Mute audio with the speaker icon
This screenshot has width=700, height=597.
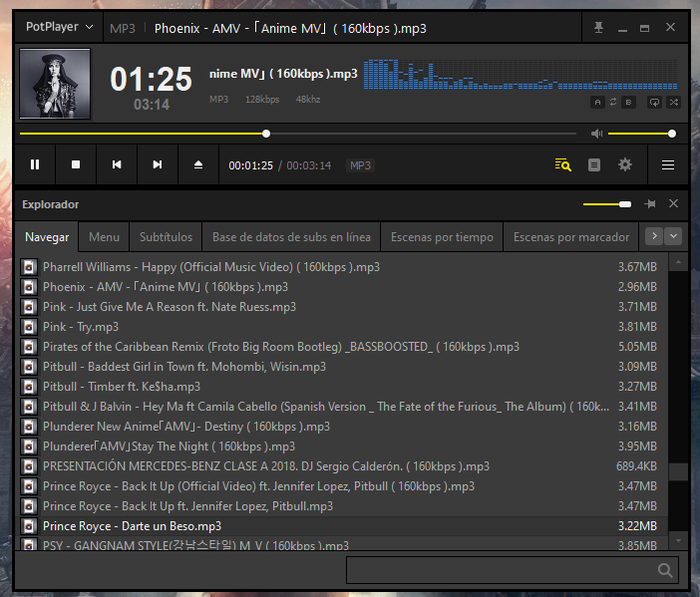tap(596, 134)
